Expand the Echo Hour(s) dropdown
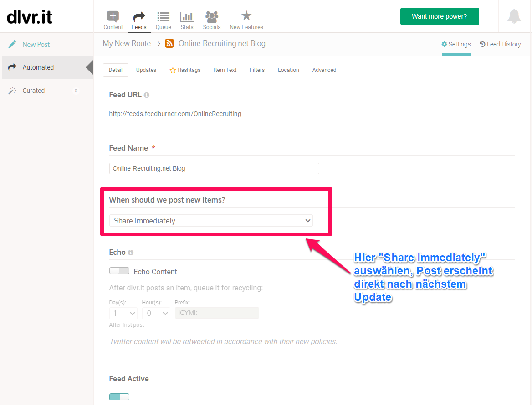This screenshot has height=405, width=532. click(156, 313)
